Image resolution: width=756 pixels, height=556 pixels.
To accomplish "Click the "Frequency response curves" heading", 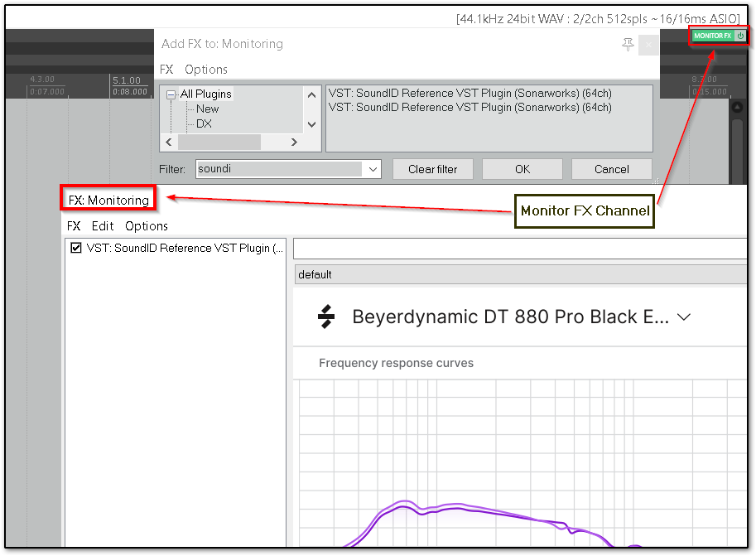I will pyautogui.click(x=397, y=363).
